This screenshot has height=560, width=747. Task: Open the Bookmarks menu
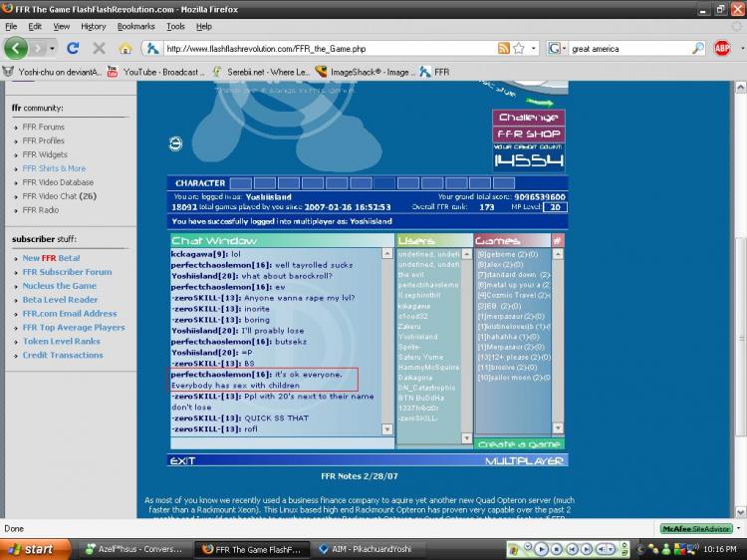pyautogui.click(x=135, y=26)
